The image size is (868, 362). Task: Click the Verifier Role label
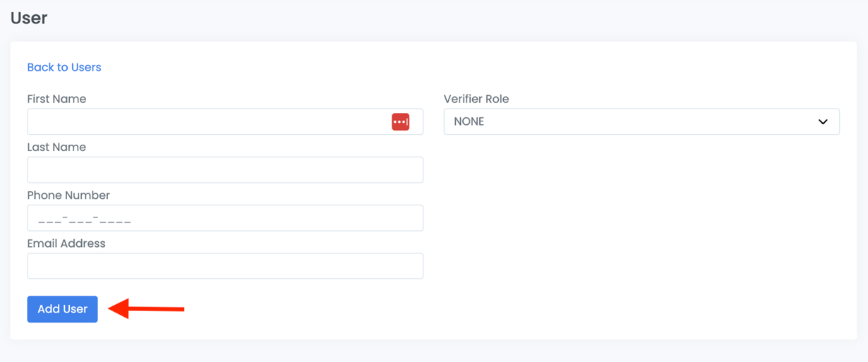(x=476, y=99)
